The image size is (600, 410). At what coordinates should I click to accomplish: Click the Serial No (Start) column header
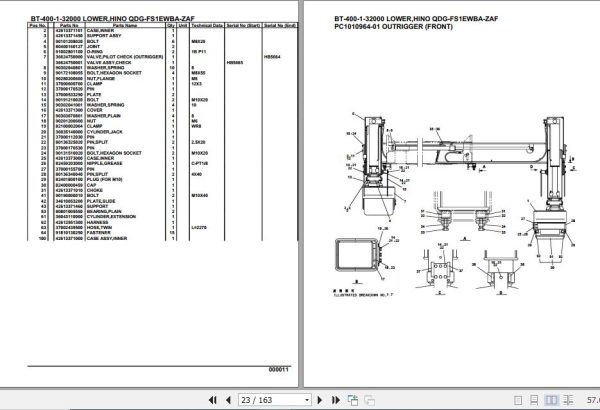[243, 25]
